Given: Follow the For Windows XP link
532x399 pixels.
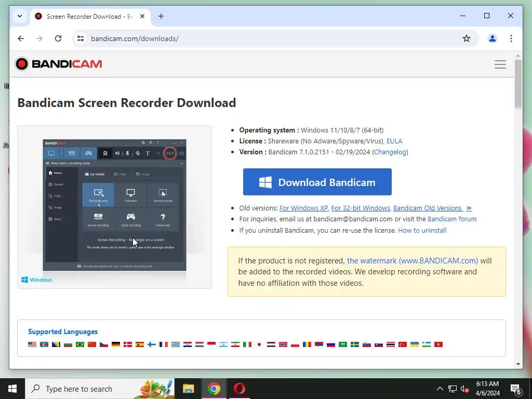Looking at the screenshot, I should 303,208.
